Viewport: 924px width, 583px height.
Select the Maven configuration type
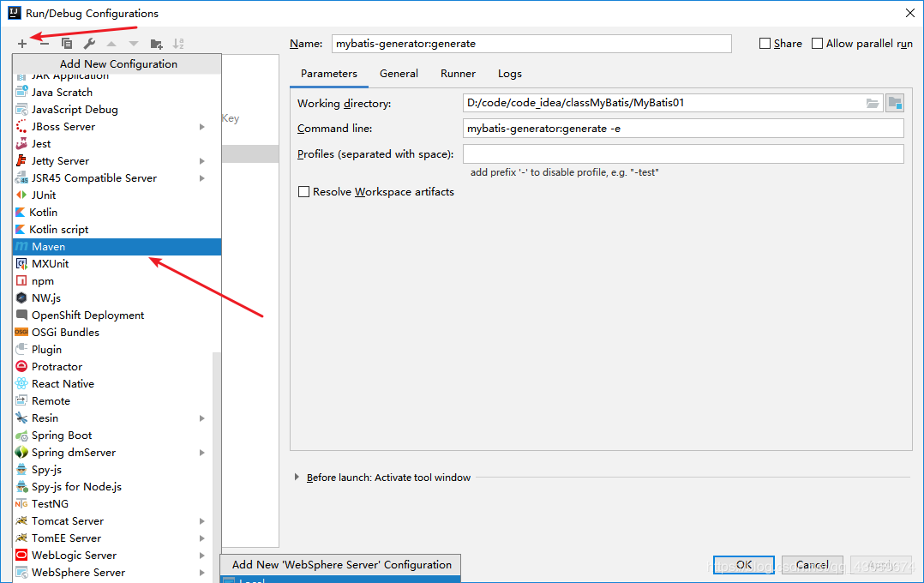pos(117,246)
